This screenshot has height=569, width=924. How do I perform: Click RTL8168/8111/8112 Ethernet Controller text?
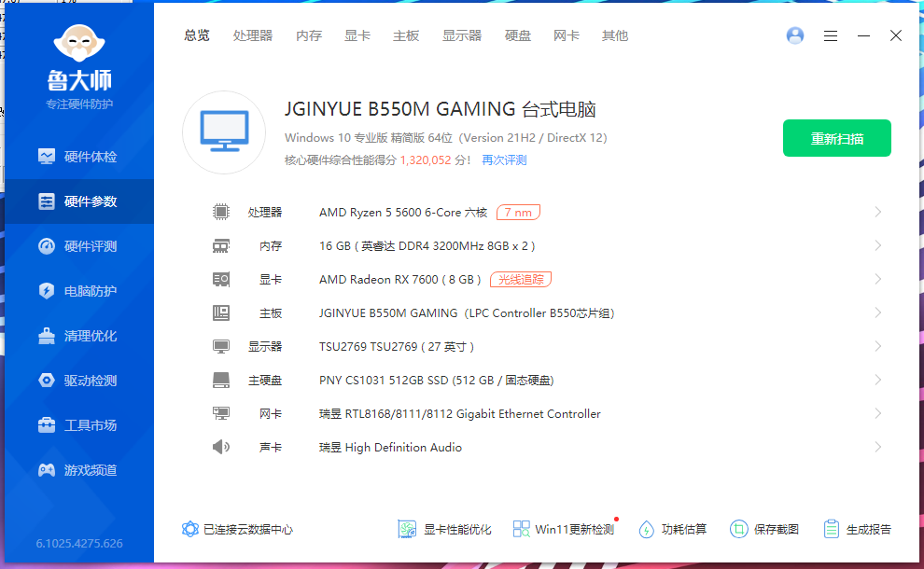coord(459,414)
